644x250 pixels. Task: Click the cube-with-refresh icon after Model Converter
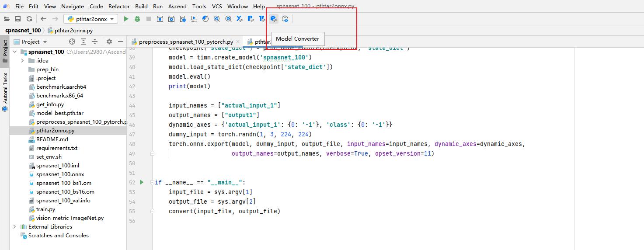pos(285,19)
